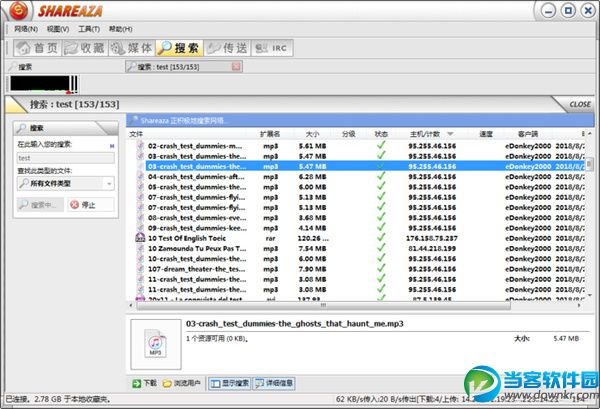The image size is (600, 409).
Task: Sort by the 速度 column header
Action: click(486, 134)
